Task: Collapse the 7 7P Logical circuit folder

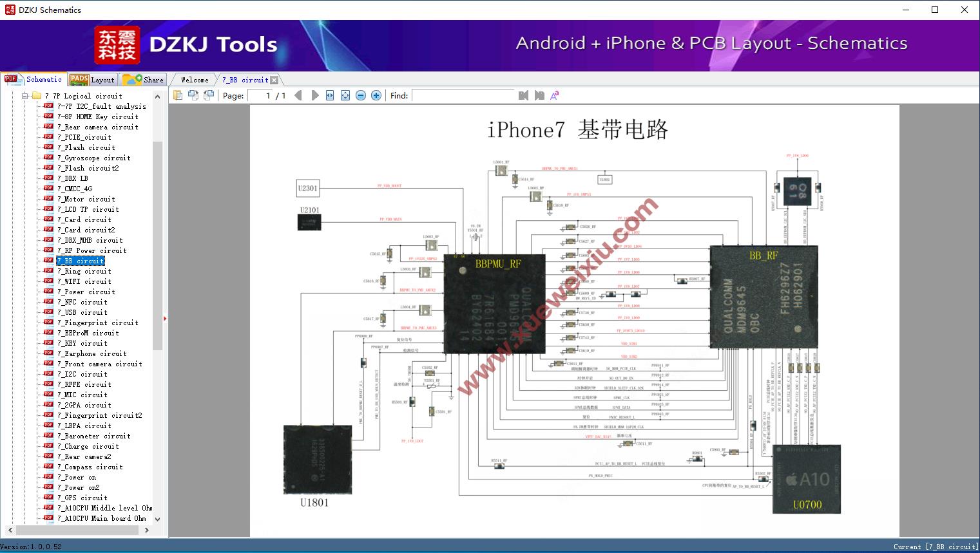Action: [x=25, y=96]
